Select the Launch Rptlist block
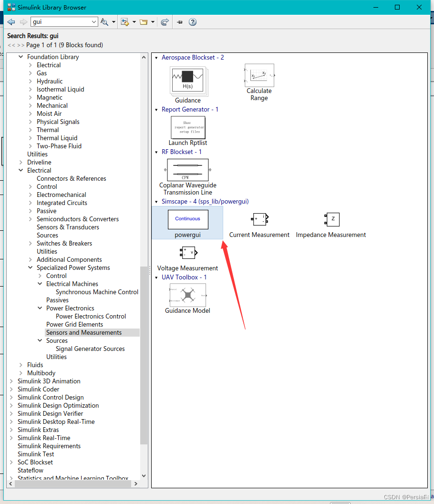Screen dimensions: 434x504 (x=188, y=127)
